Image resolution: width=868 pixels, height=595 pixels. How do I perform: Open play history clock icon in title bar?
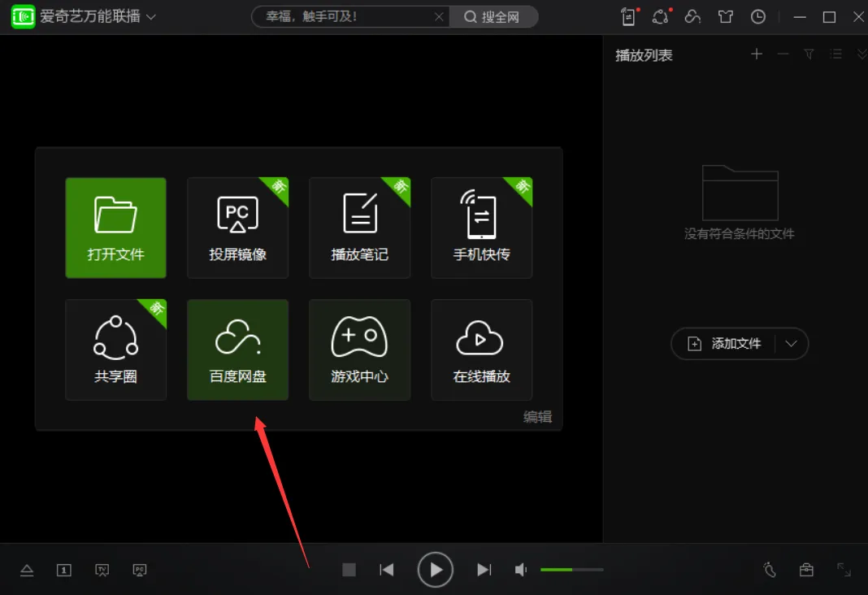pos(757,17)
